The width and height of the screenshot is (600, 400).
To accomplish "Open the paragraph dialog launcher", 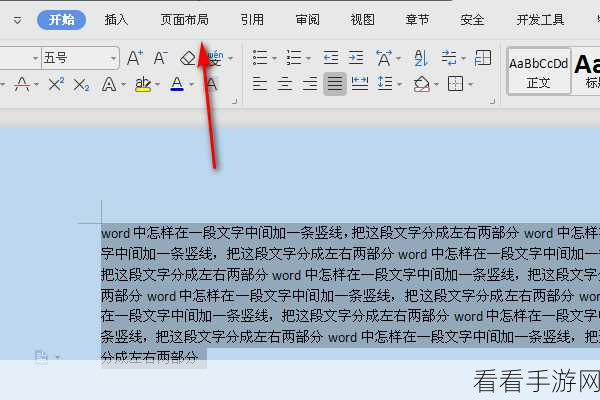I will [x=492, y=101].
